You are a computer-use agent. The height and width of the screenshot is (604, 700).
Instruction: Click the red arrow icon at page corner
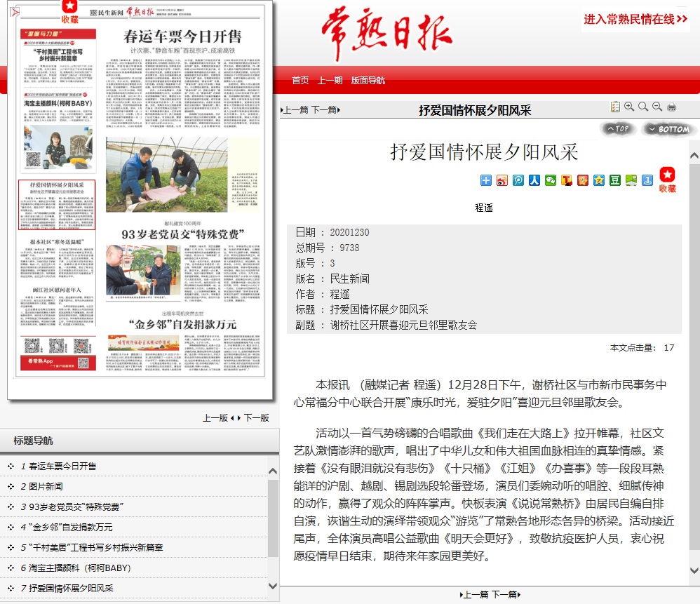[x=15, y=12]
